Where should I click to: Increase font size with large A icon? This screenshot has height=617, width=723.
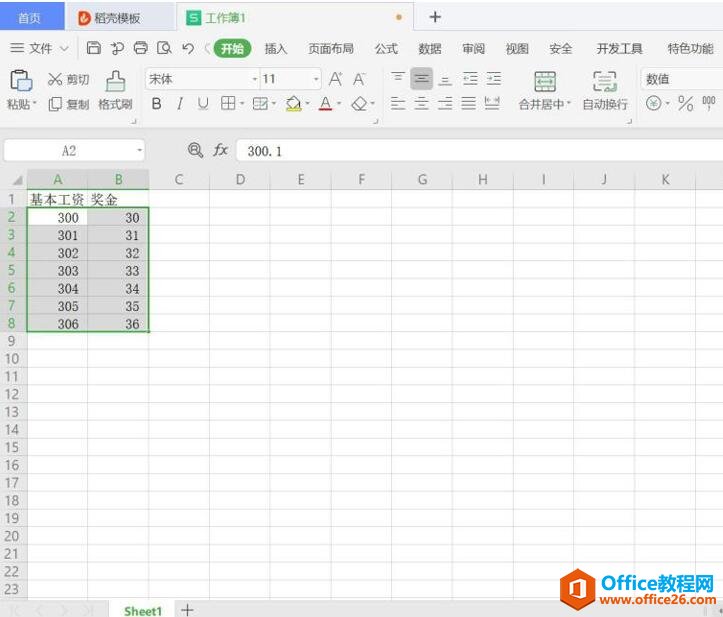pyautogui.click(x=335, y=79)
